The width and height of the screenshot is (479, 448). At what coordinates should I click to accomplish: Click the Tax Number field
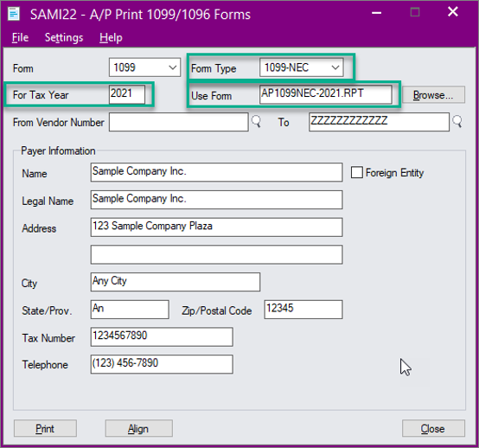tap(162, 336)
